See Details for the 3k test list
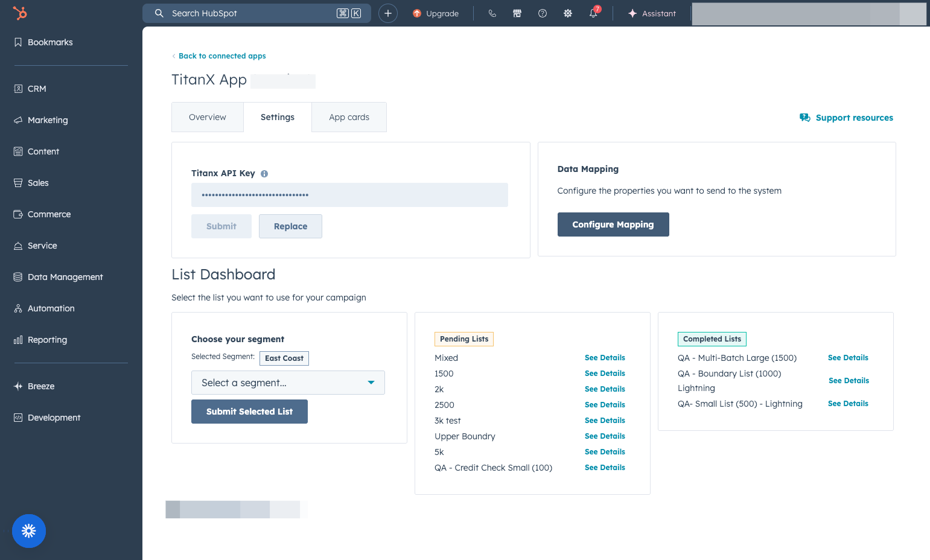The height and width of the screenshot is (560, 930). (x=605, y=421)
